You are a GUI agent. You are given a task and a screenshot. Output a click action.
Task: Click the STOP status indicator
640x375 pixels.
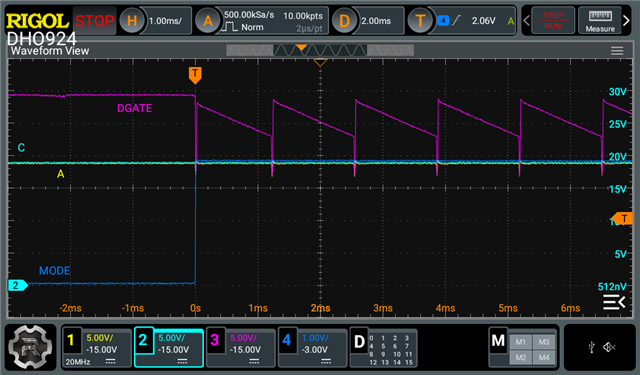coord(94,21)
